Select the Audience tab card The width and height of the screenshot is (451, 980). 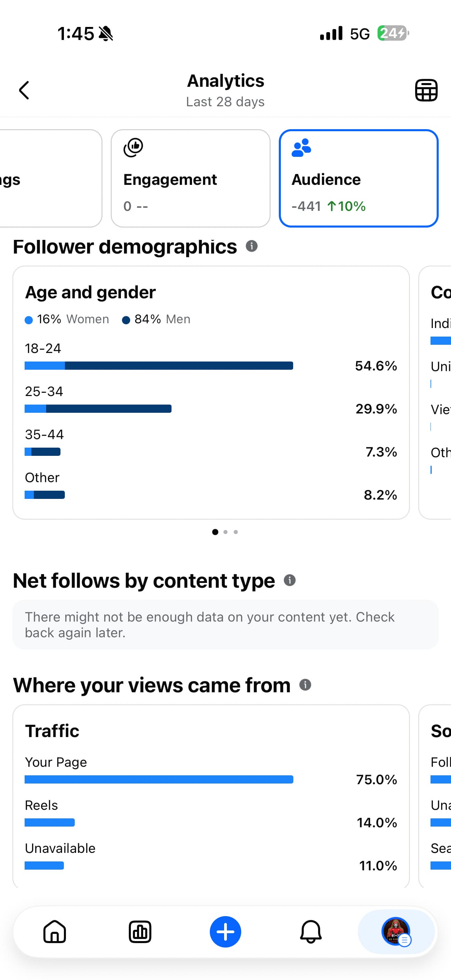359,178
